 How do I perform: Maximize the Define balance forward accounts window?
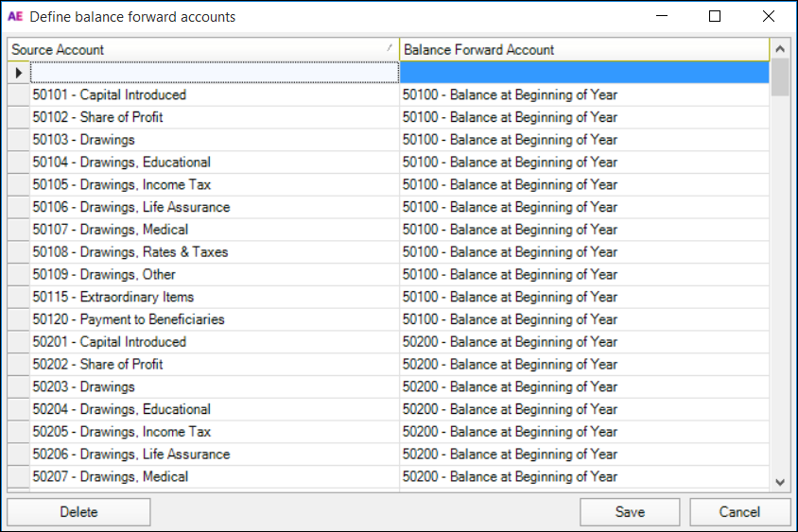tap(715, 16)
